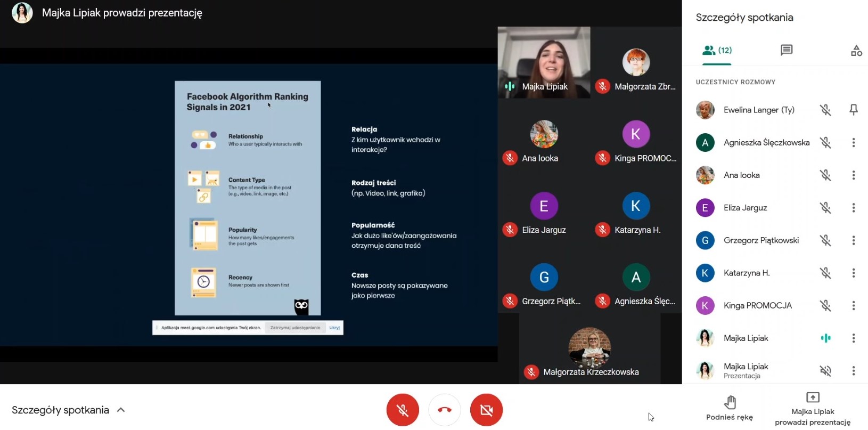This screenshot has height=430, width=868.
Task: Click the owl logo on the slide
Action: [301, 306]
